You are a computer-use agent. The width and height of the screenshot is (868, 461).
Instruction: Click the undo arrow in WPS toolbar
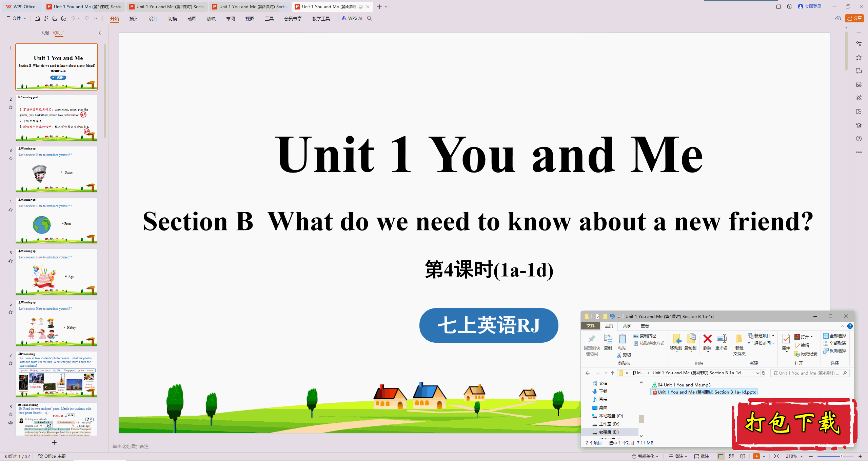pos(73,18)
